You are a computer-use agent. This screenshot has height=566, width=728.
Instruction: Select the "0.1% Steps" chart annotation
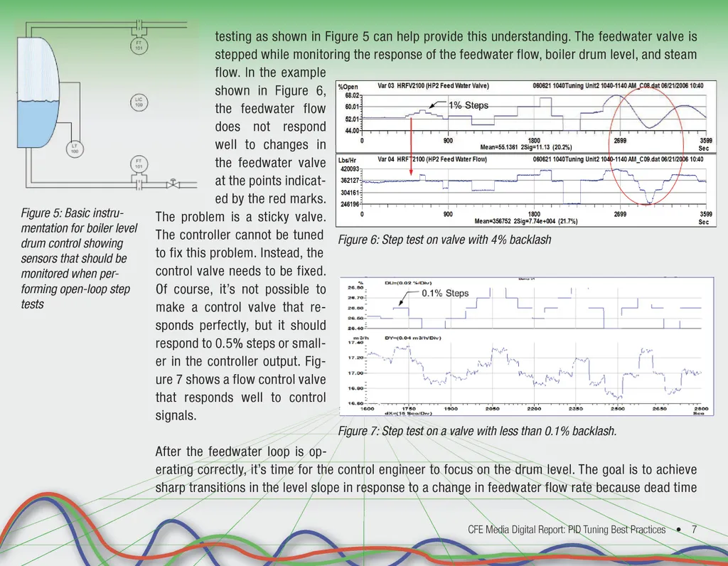click(445, 293)
